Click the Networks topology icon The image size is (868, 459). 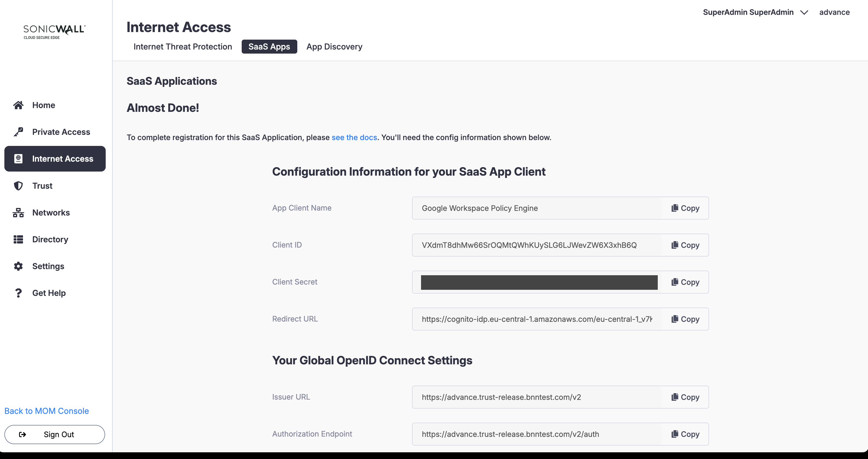coord(18,213)
